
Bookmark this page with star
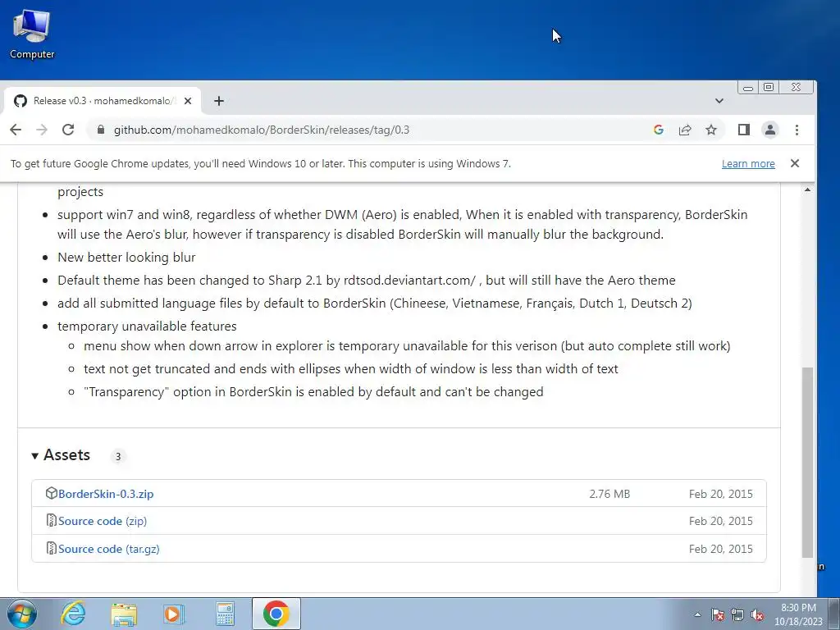coord(711,130)
